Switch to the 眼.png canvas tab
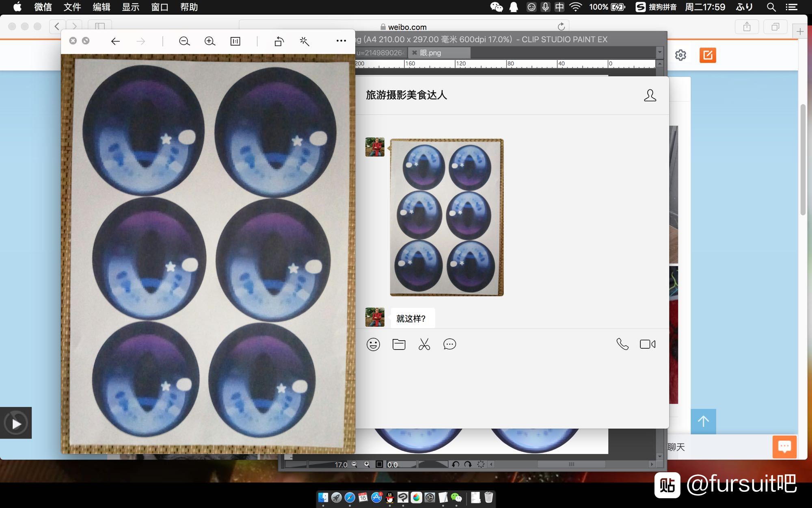This screenshot has height=508, width=812. pos(430,53)
